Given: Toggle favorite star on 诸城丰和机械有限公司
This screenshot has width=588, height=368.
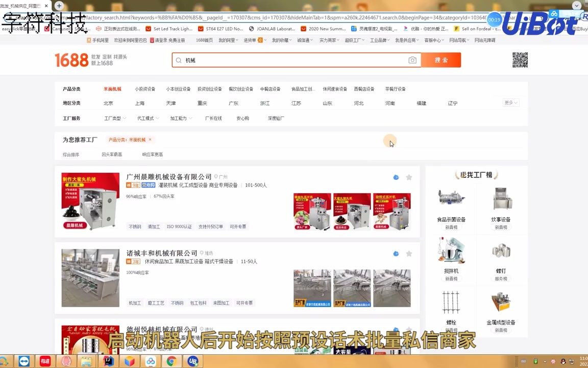Looking at the screenshot, I should pyautogui.click(x=409, y=254).
